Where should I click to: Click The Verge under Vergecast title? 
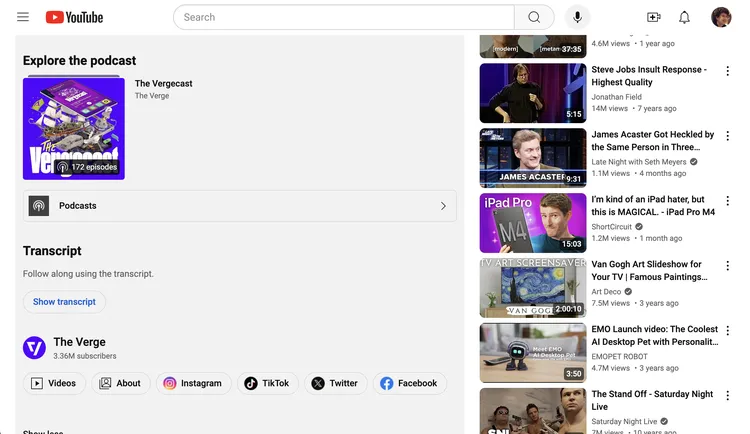pyautogui.click(x=152, y=96)
